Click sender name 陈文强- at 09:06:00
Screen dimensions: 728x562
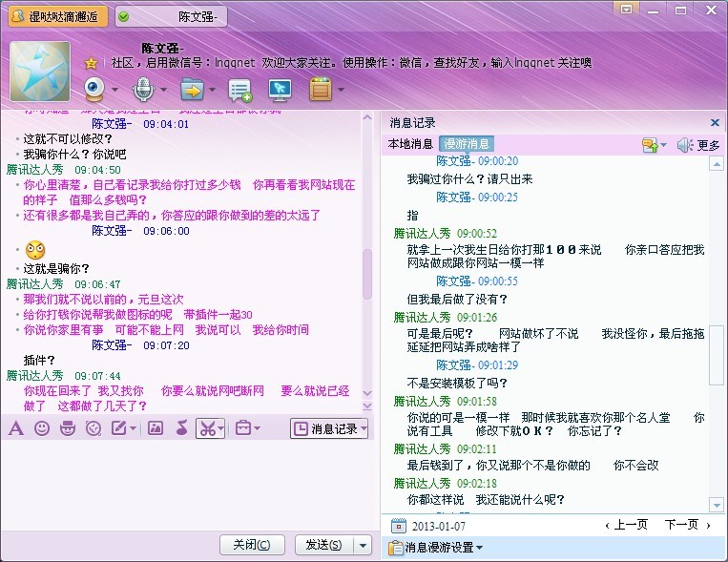tap(112, 231)
